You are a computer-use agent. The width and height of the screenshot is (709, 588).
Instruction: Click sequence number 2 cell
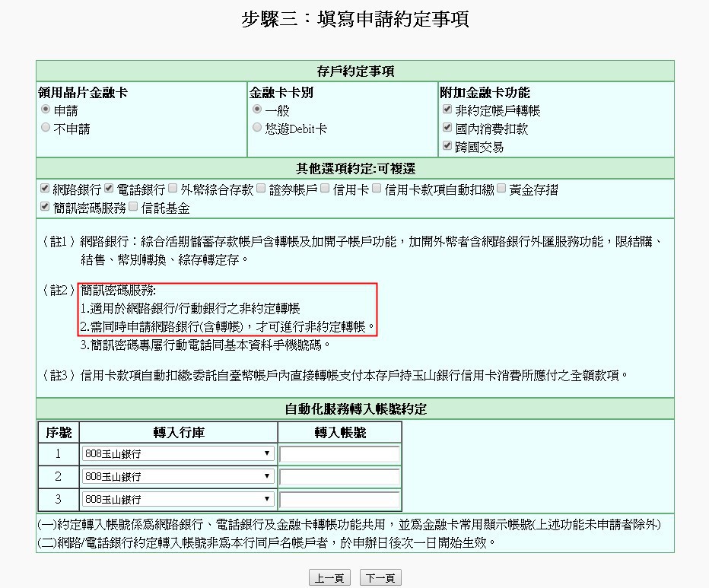point(59,476)
